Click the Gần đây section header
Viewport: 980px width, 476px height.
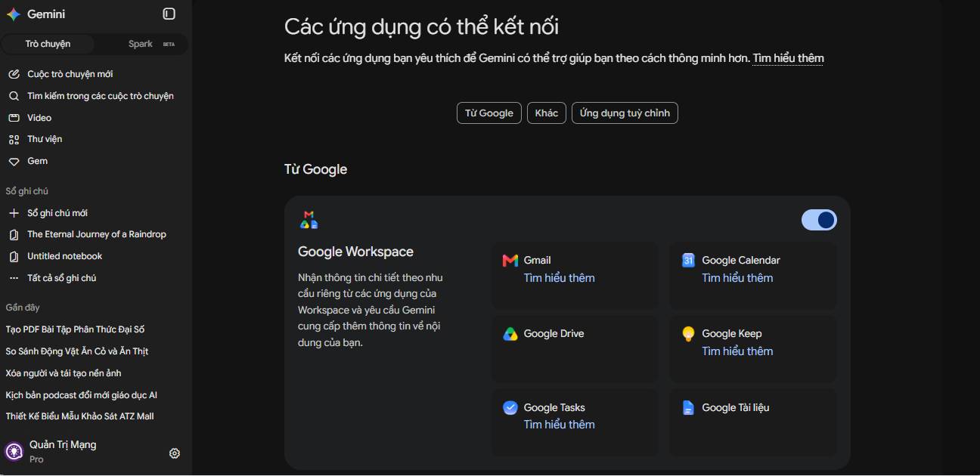point(23,308)
